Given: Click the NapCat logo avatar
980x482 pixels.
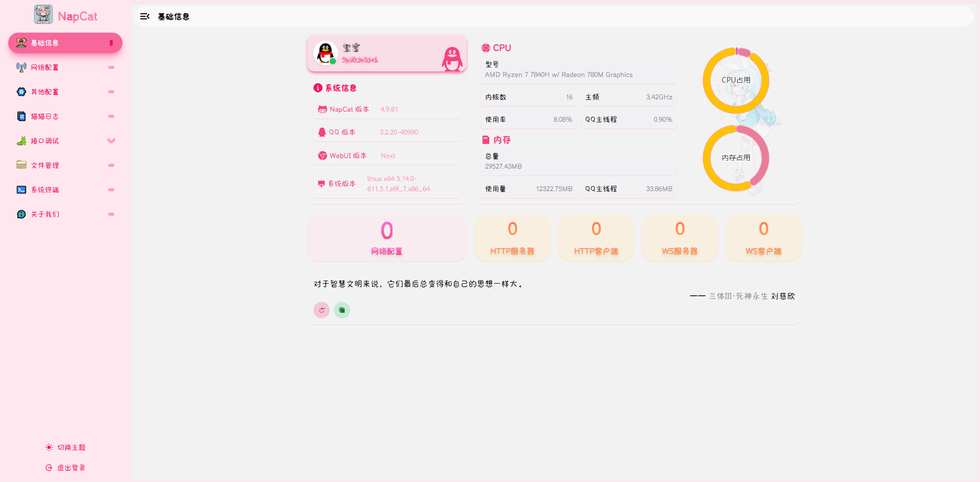Looking at the screenshot, I should point(43,14).
